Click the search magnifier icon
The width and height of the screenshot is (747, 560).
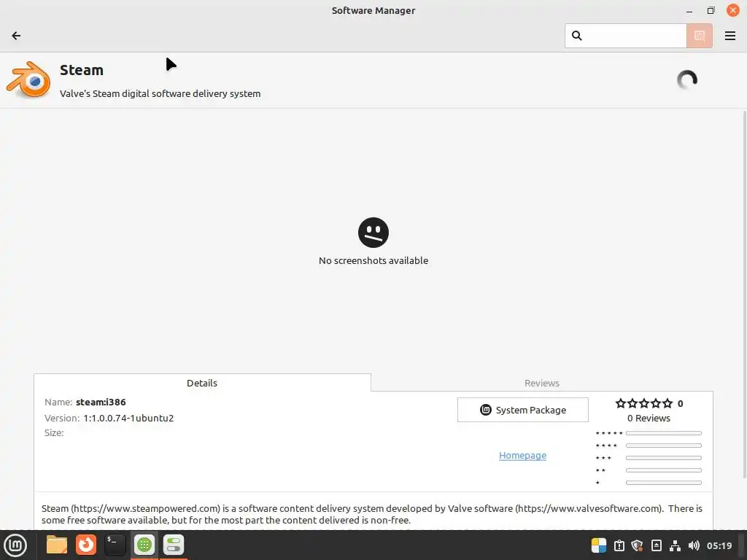click(x=576, y=36)
